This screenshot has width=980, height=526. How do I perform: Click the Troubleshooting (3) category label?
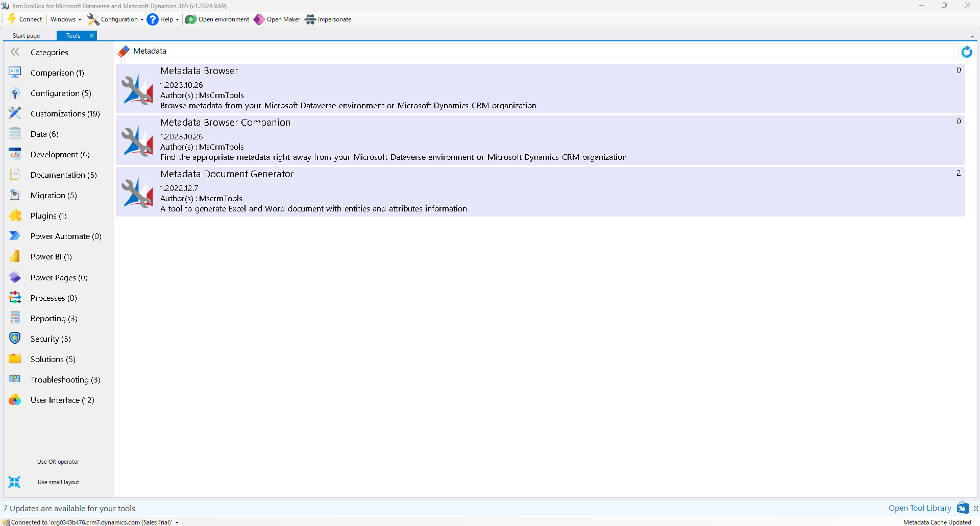coord(65,379)
